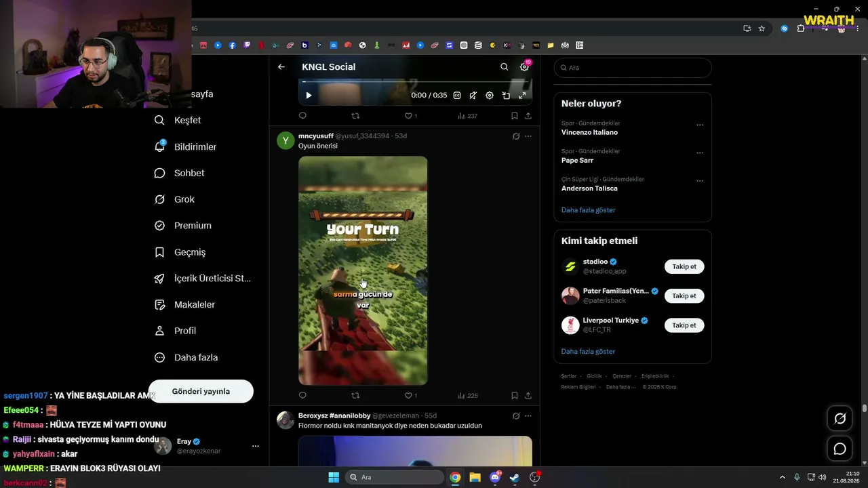This screenshot has height=488, width=868.
Task: Follow Liverpool Turkiye with Takip et
Action: [684, 325]
